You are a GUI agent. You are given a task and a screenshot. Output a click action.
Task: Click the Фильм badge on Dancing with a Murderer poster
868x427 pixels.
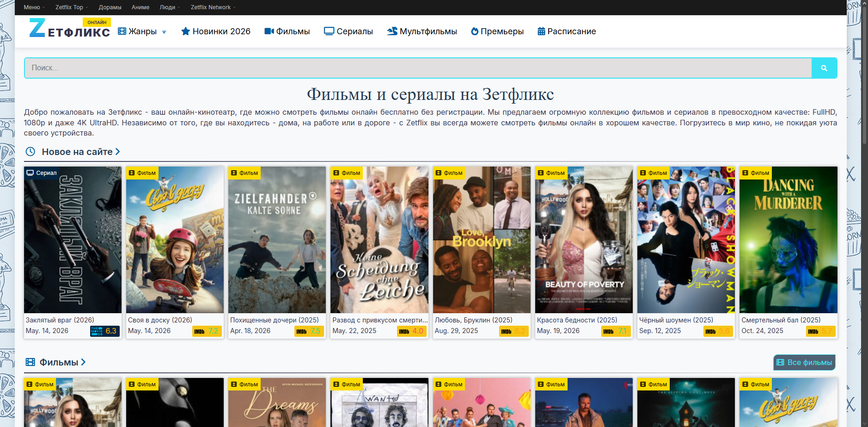[x=756, y=173]
